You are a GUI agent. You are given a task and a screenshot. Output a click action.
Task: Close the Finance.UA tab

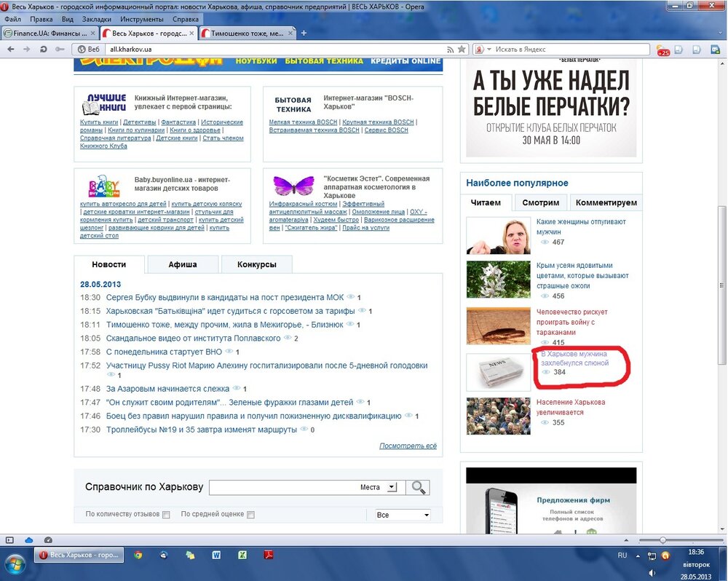(x=93, y=33)
